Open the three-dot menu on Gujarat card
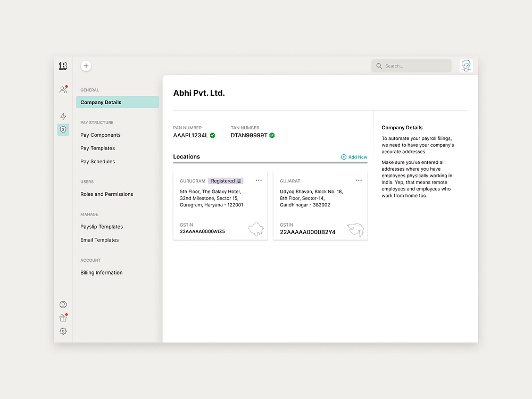532x399 pixels. pyautogui.click(x=359, y=180)
